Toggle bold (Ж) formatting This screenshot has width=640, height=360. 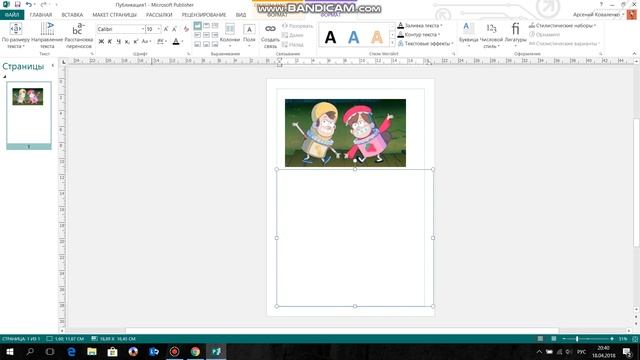(101, 41)
